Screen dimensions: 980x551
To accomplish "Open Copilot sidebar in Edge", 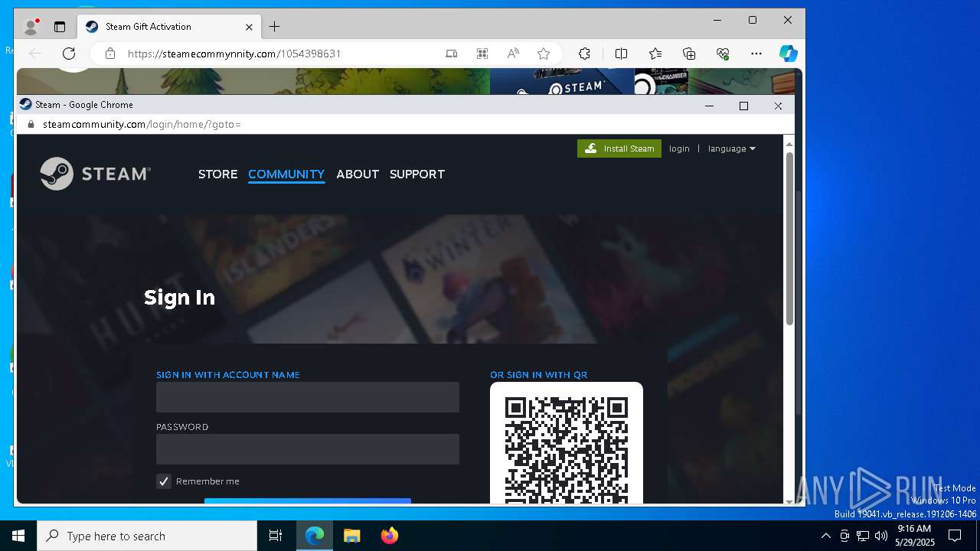I will (x=788, y=54).
